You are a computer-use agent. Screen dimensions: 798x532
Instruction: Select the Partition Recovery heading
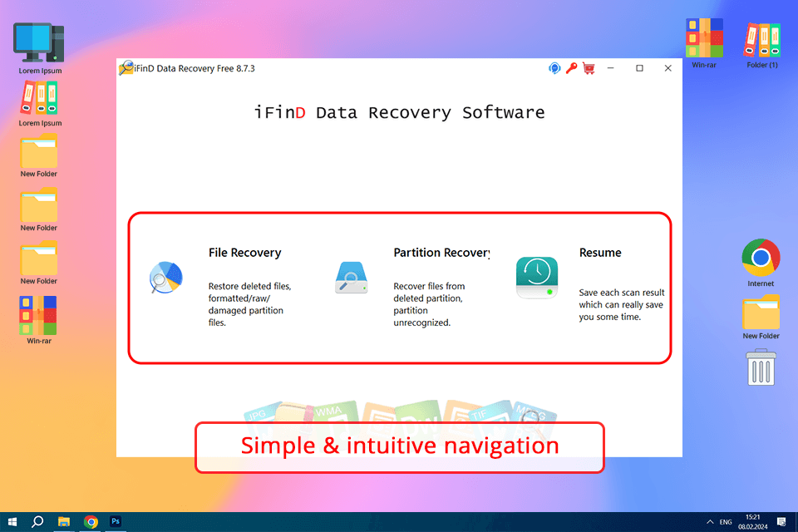click(441, 253)
